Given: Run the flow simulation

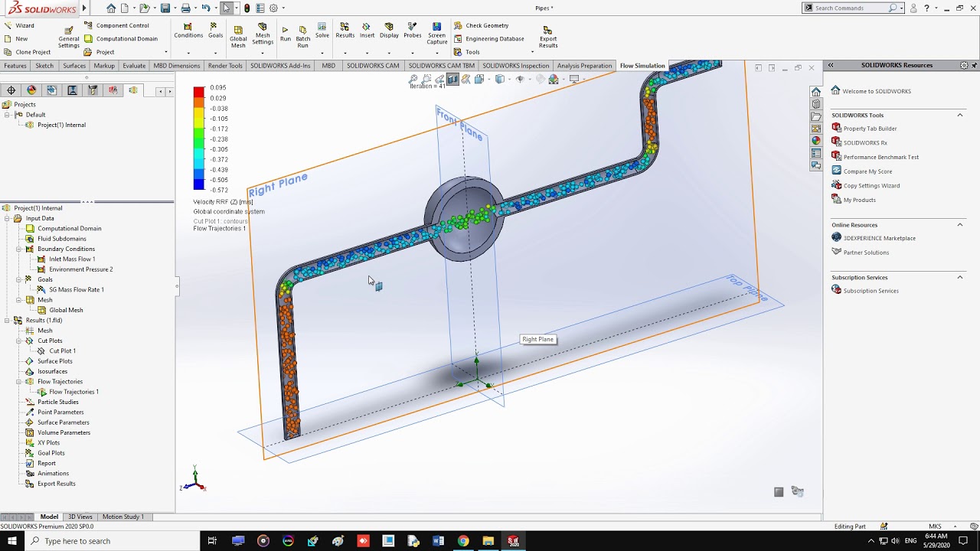Looking at the screenshot, I should pyautogui.click(x=286, y=34).
